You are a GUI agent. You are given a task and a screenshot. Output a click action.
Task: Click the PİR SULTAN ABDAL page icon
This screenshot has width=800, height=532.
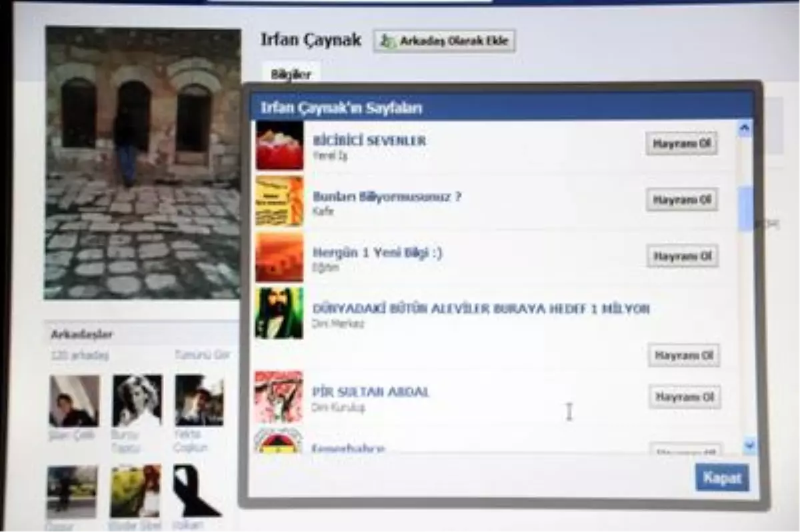(x=279, y=397)
